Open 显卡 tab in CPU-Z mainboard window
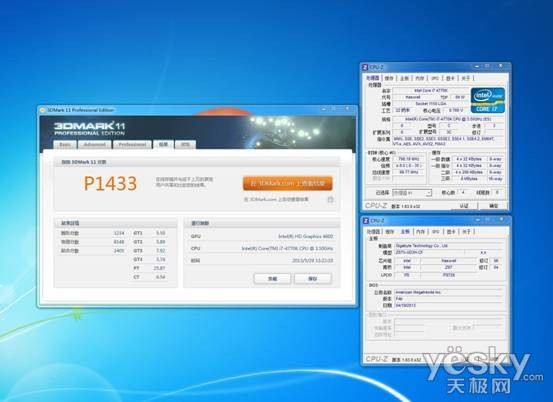The image size is (553, 402). tap(451, 232)
